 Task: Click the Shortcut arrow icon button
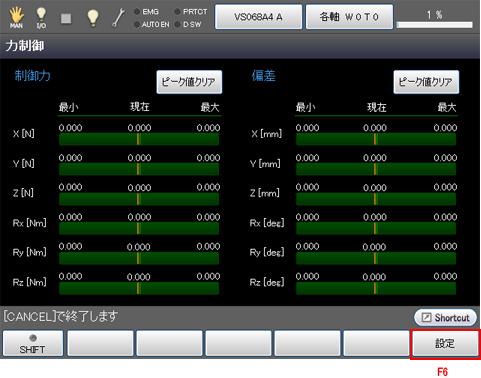click(x=445, y=317)
